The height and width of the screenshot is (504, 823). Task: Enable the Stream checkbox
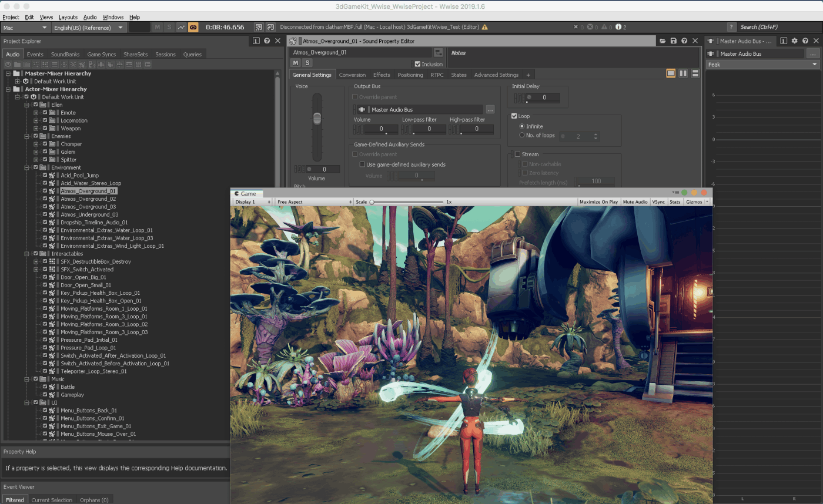click(x=517, y=154)
